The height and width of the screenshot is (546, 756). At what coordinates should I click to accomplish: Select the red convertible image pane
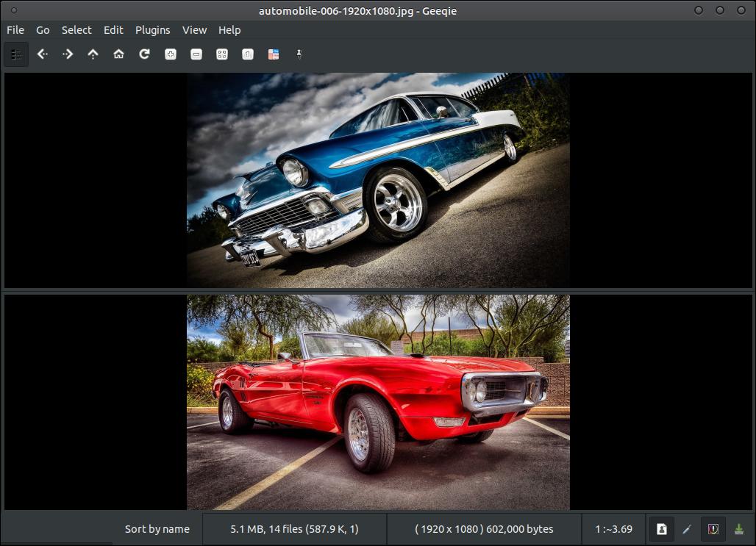pyautogui.click(x=378, y=403)
